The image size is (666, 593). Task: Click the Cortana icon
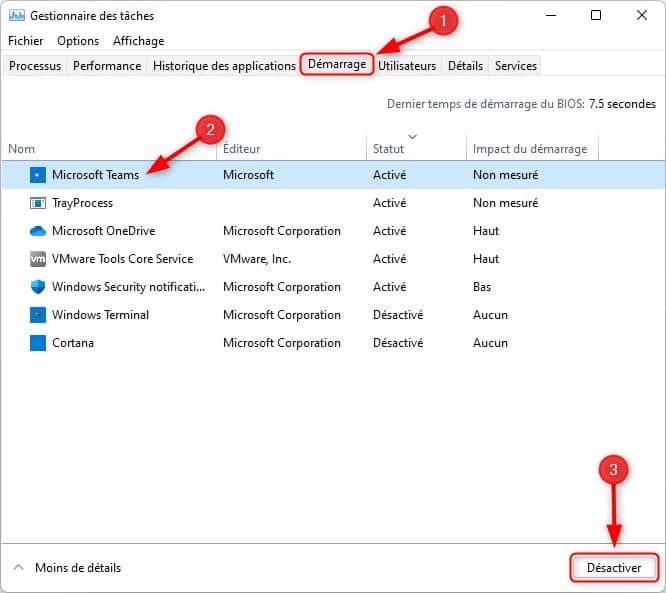tap(38, 343)
